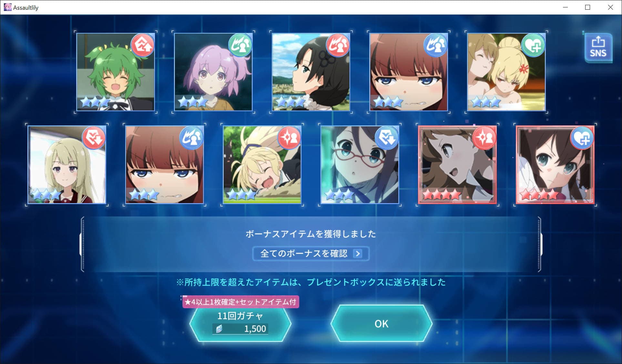Click blue heart-plus badge on last four-star card
Screen dimensions: 622x364
tap(582, 138)
